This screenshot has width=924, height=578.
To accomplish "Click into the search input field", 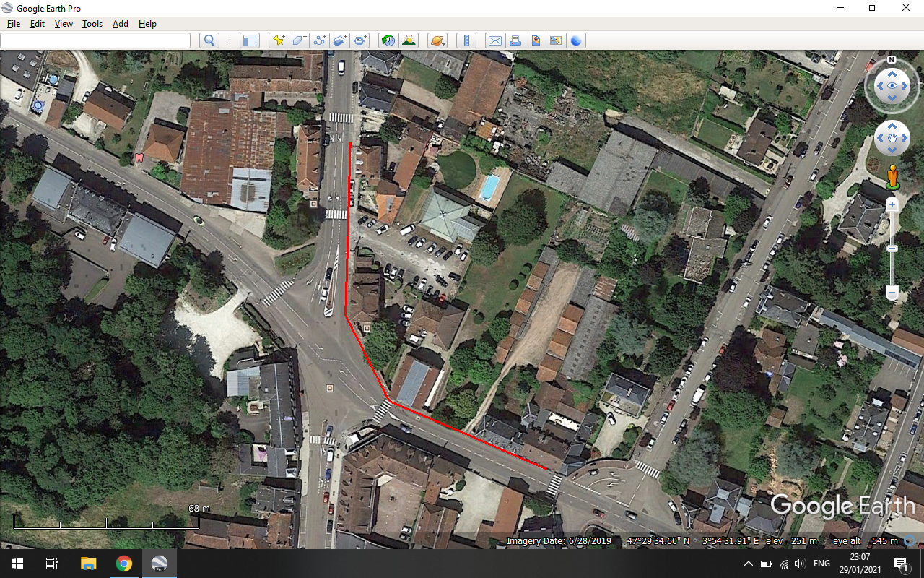I will click(x=95, y=40).
